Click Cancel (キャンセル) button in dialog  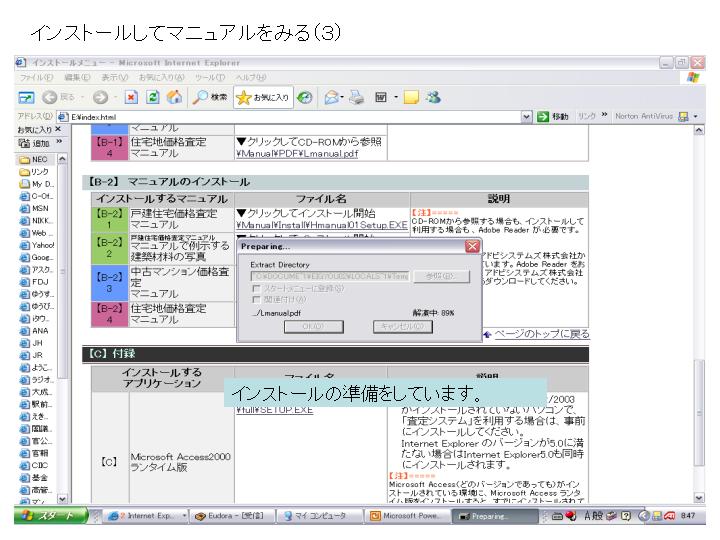[x=403, y=326]
